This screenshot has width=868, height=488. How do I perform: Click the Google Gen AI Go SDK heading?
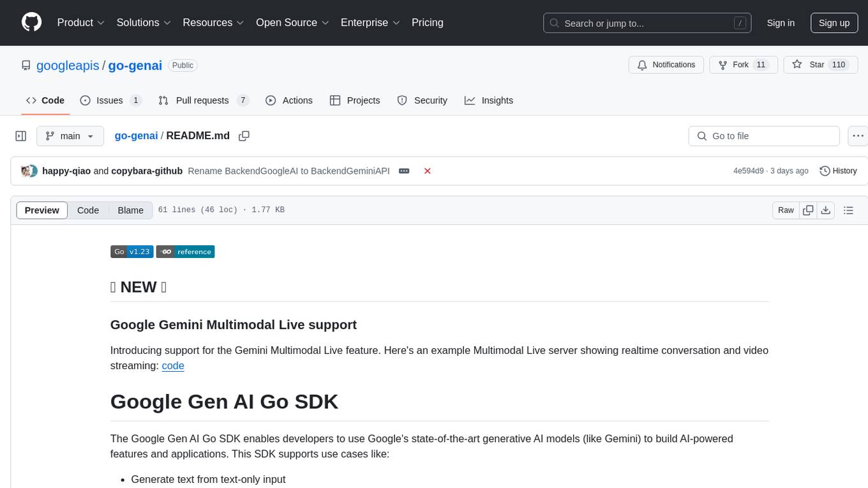pyautogui.click(x=224, y=401)
